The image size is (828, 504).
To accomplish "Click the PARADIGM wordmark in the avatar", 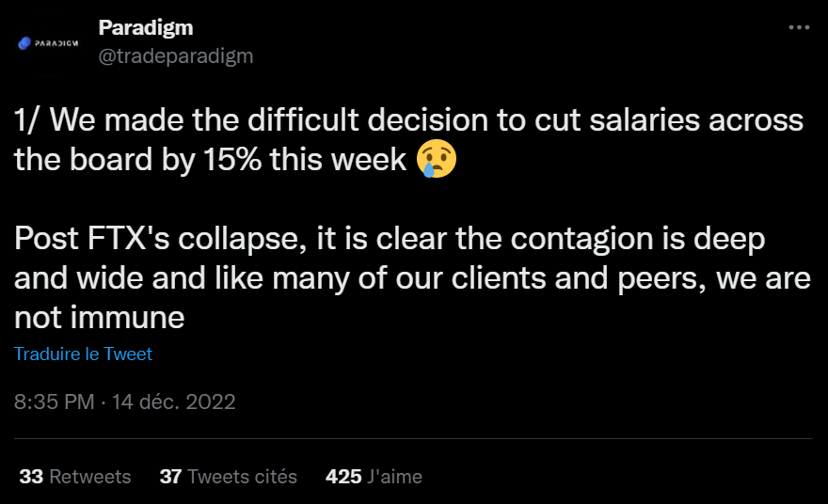I will (55, 43).
